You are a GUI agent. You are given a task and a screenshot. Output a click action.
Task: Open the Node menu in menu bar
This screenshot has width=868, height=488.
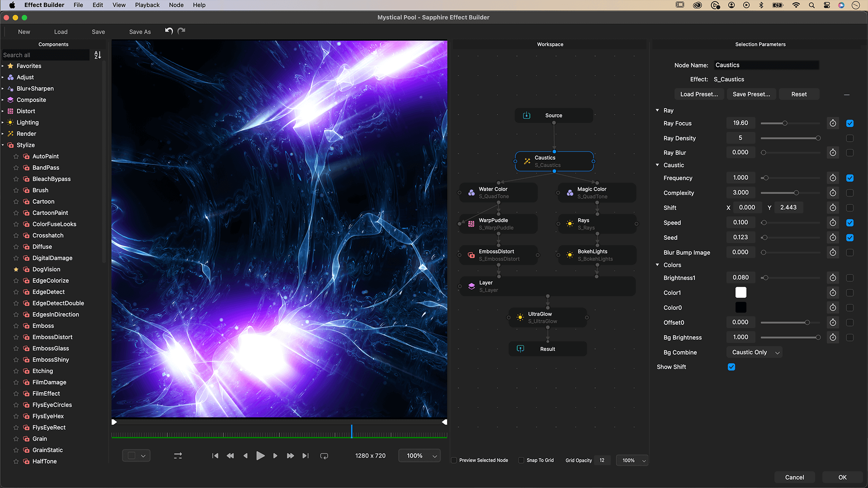click(176, 5)
